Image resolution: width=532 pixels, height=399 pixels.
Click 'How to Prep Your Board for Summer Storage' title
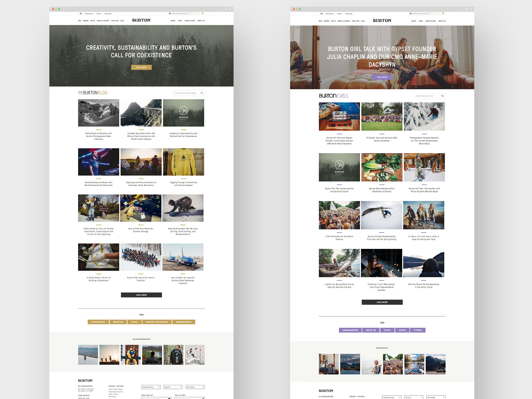click(141, 230)
